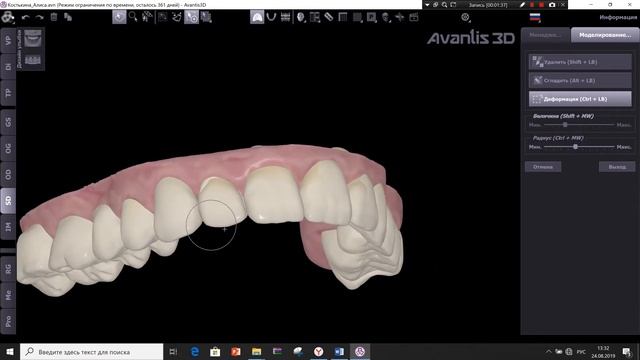Select the magnifier zoom tool
Screen dimensions: 640x360
click(x=133, y=17)
